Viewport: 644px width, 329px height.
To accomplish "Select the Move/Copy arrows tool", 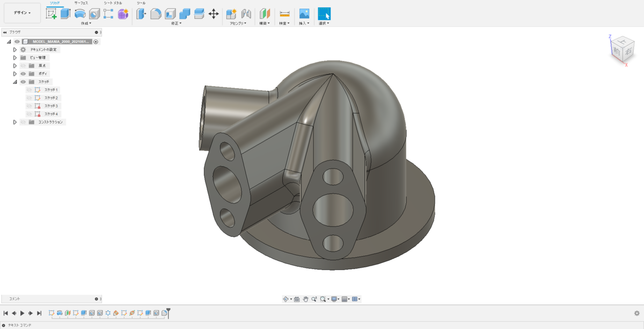I will pyautogui.click(x=213, y=14).
